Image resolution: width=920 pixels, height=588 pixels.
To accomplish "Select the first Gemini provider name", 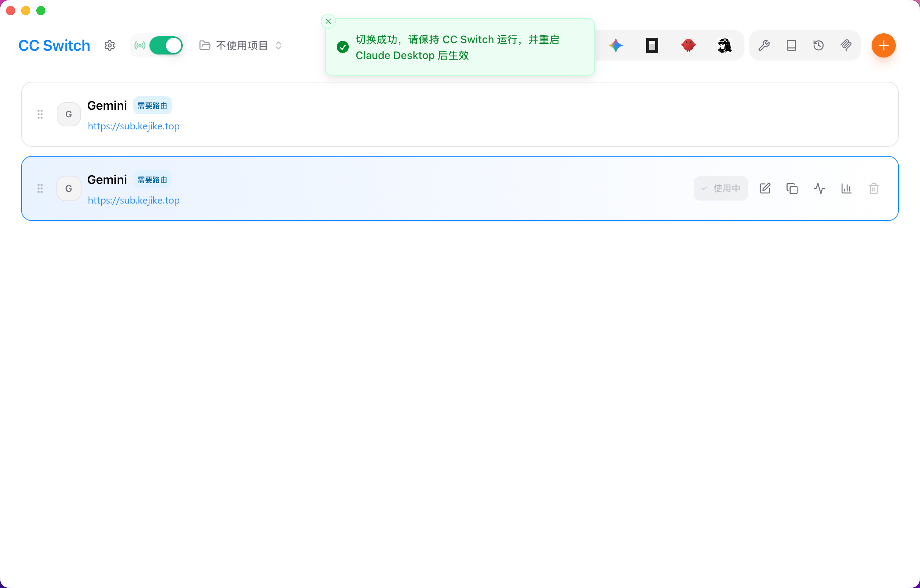I will (x=107, y=106).
